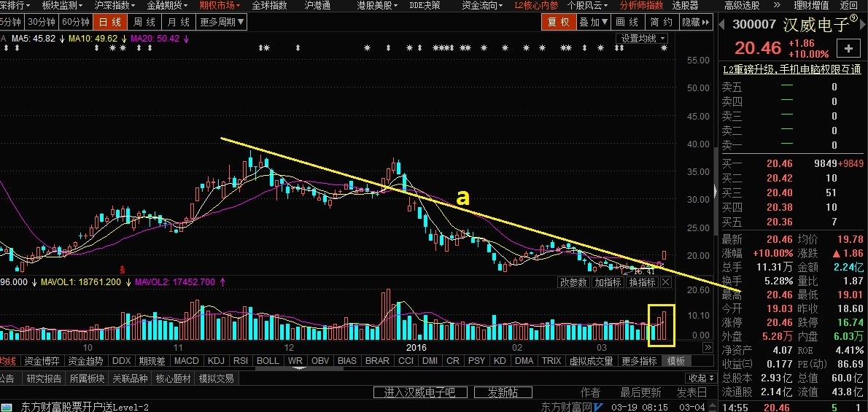Viewport: 868px width, 412px height.
Task: Toggle the 画线 drawing mode
Action: coord(627,22)
